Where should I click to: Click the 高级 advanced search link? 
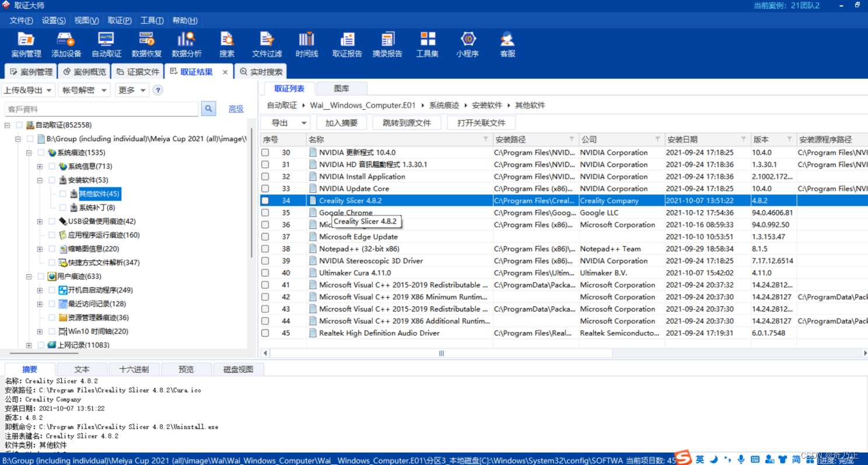tap(236, 109)
